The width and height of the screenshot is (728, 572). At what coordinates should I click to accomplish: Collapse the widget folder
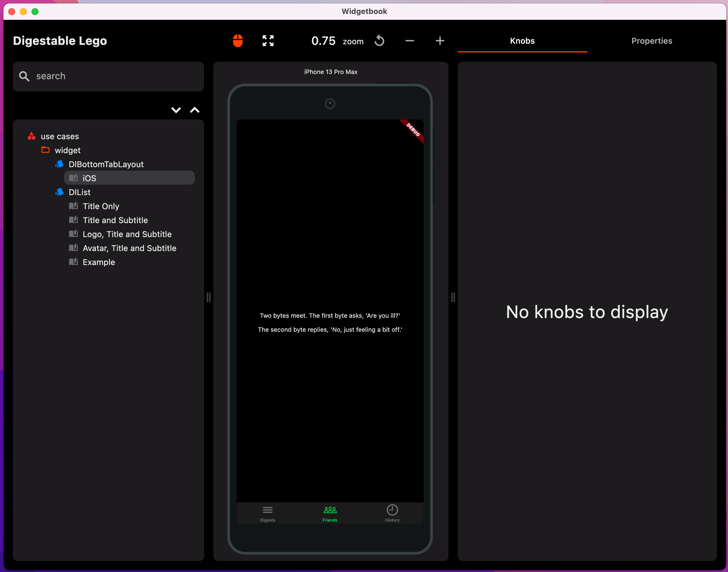(67, 150)
